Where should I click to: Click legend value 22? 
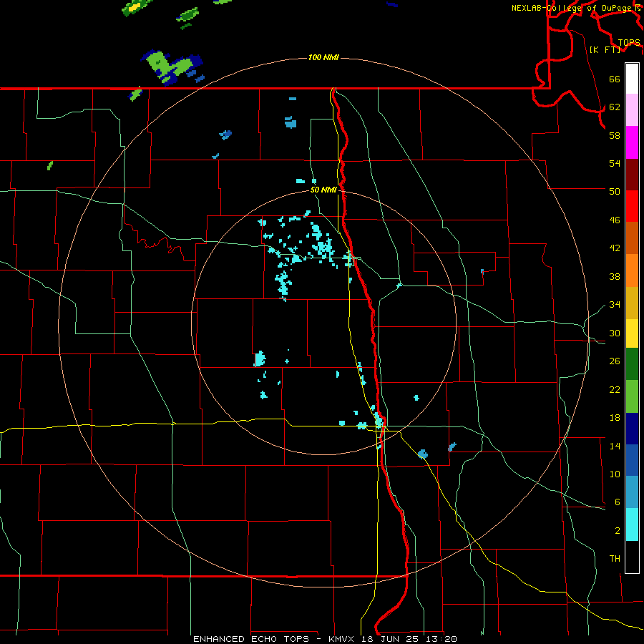point(615,389)
